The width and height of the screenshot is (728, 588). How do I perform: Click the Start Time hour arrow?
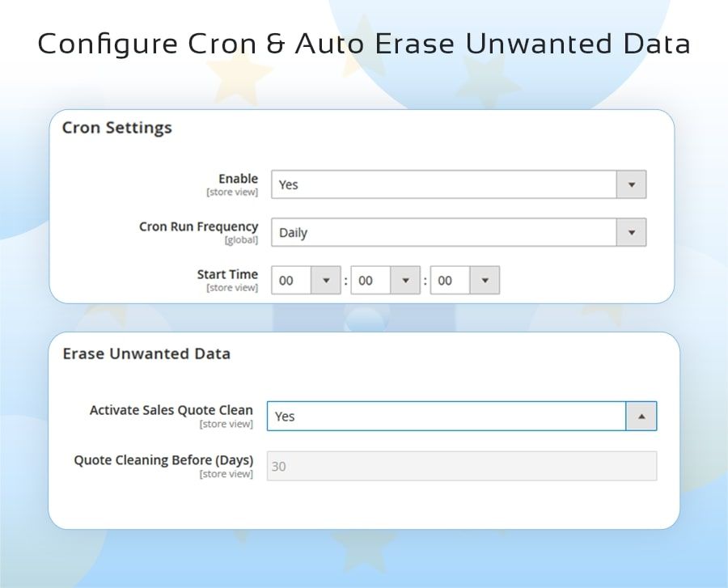(x=326, y=281)
